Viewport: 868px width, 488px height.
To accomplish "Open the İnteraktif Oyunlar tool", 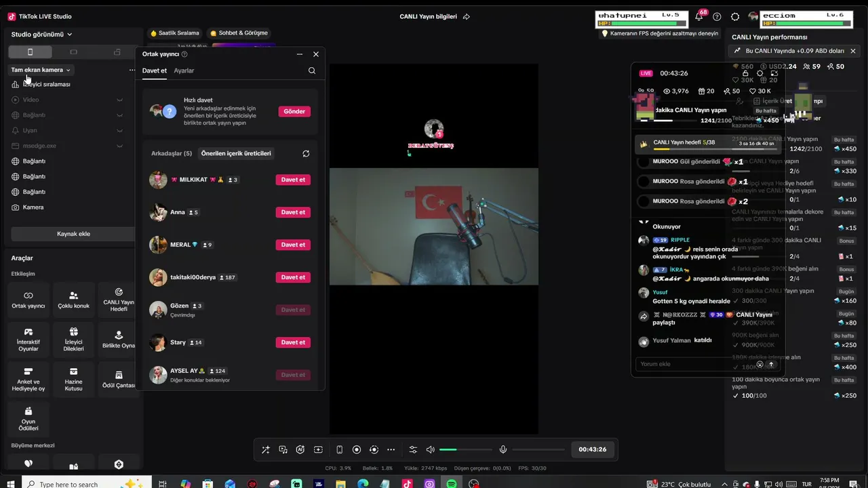I will tap(28, 340).
